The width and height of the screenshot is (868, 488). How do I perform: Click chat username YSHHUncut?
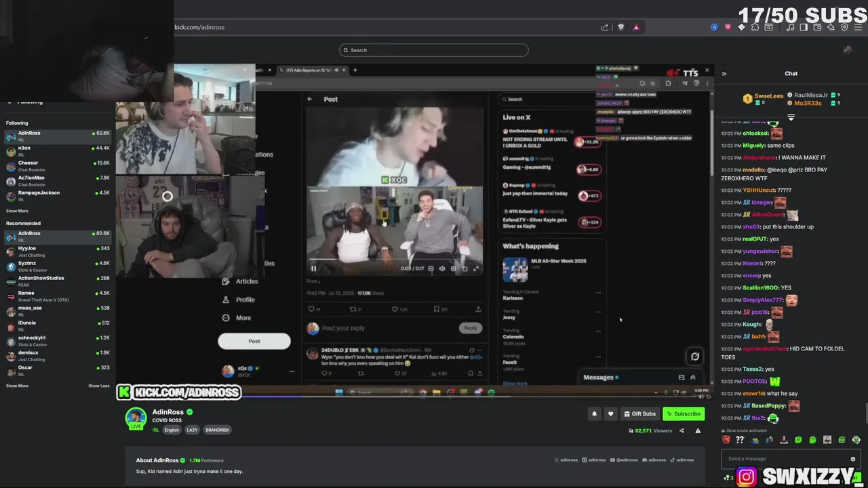(759, 190)
